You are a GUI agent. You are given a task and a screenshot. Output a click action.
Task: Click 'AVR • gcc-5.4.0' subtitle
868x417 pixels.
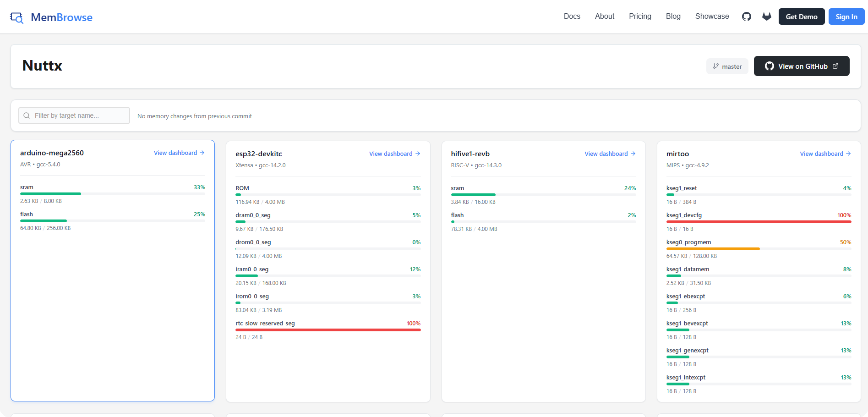point(40,164)
